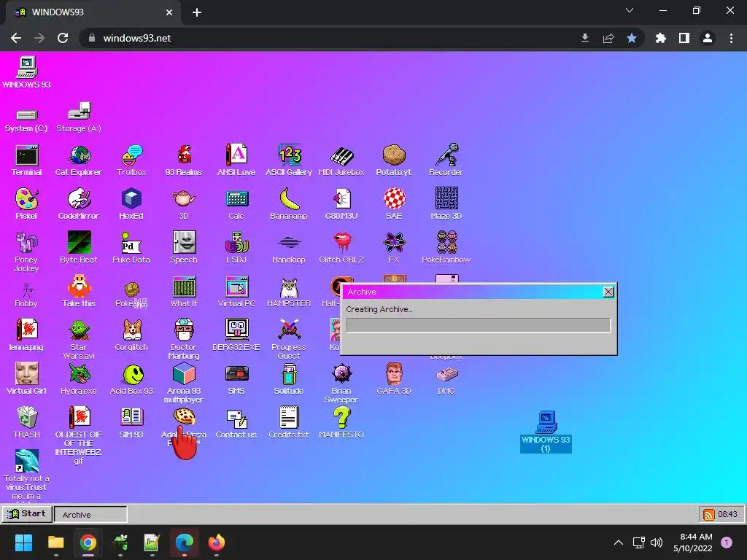Launch Take this icon
This screenshot has height=560, width=747.
[x=79, y=292]
